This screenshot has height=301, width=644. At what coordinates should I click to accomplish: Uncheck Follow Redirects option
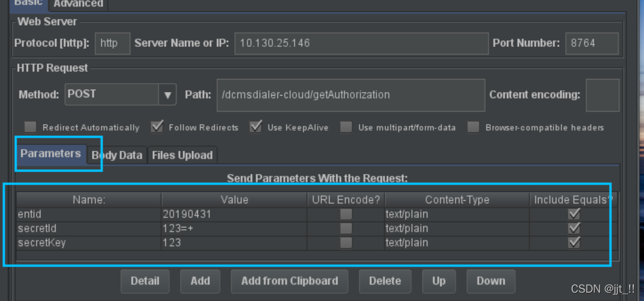click(157, 127)
